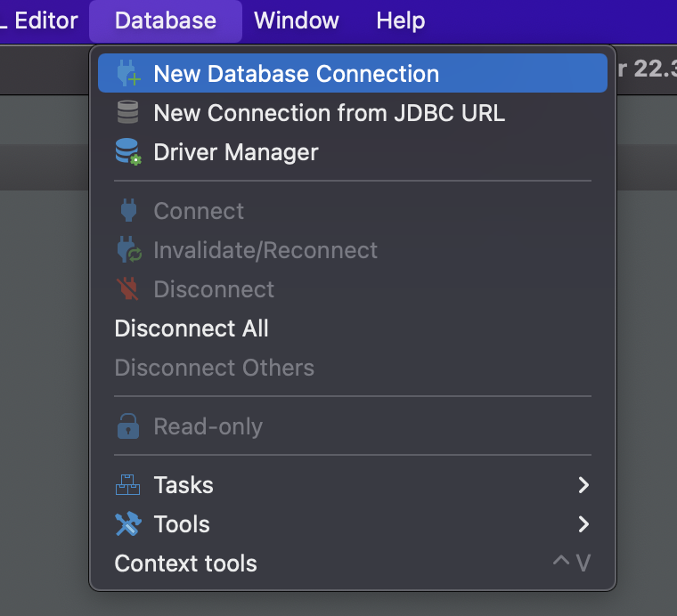677x616 pixels.
Task: Select the New Connection from JDBC URL label
Action: [x=329, y=113]
